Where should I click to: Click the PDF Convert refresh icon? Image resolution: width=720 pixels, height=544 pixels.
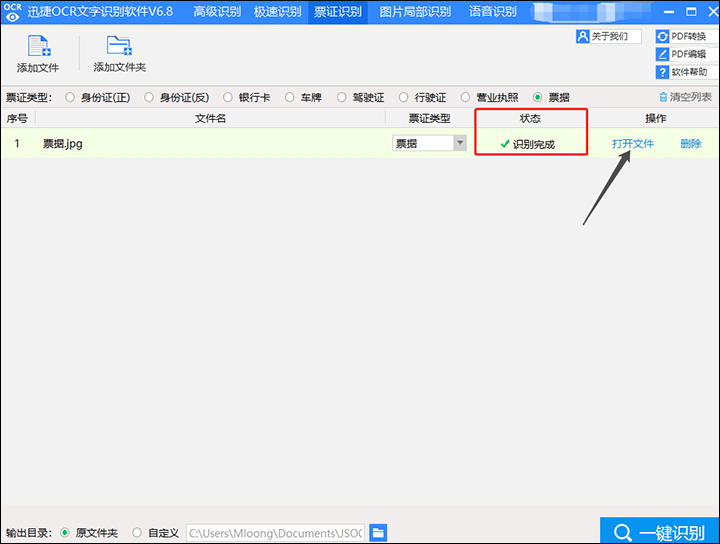pyautogui.click(x=662, y=36)
